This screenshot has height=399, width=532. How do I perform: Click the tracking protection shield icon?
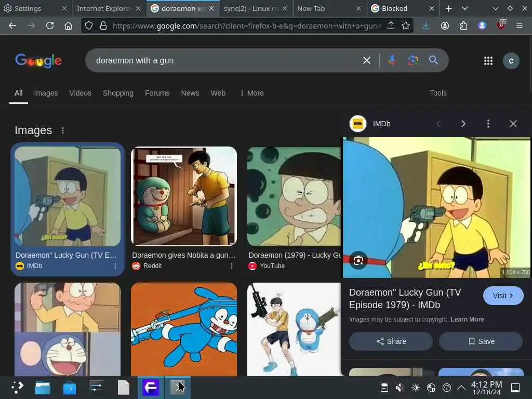(89, 25)
